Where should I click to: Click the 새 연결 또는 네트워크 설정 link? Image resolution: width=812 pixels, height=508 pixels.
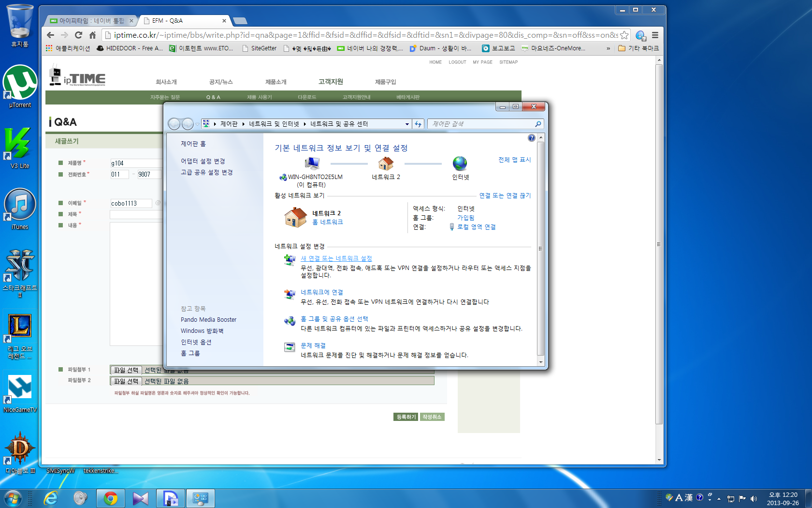point(336,258)
